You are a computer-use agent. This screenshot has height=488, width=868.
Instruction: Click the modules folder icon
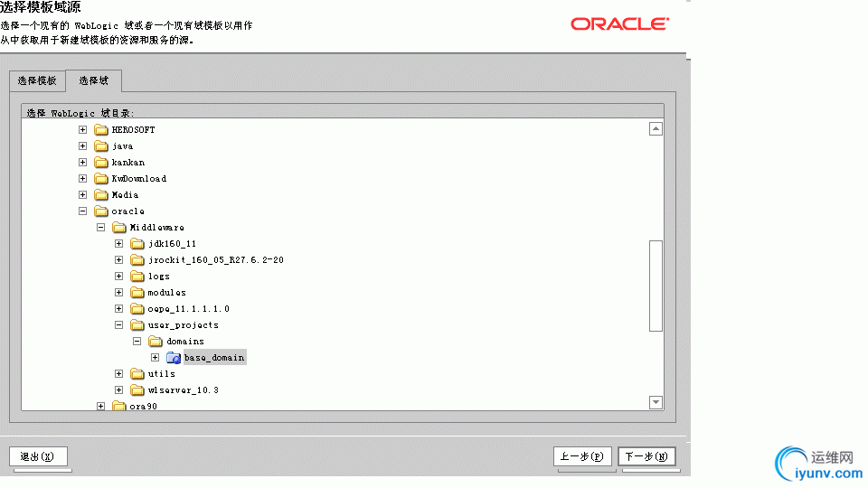click(x=137, y=293)
